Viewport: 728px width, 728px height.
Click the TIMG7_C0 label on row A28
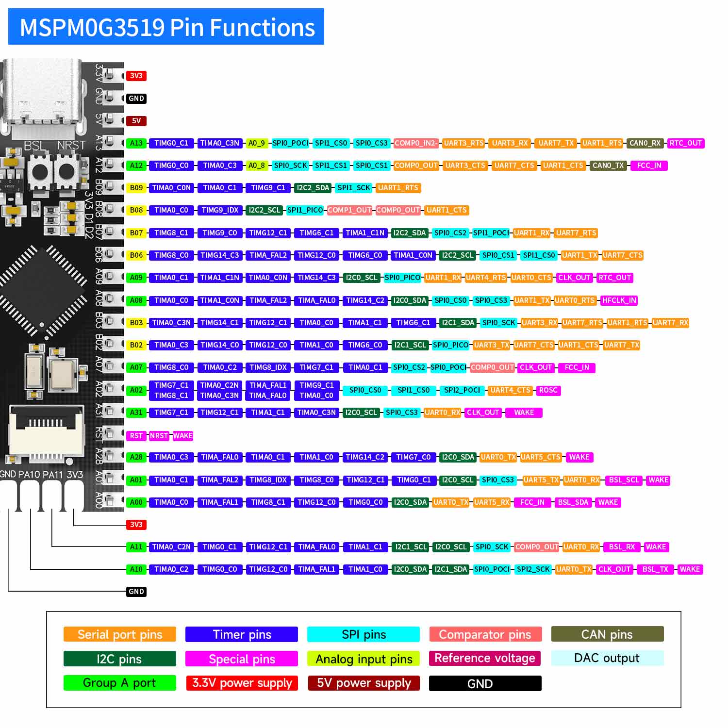click(x=414, y=457)
